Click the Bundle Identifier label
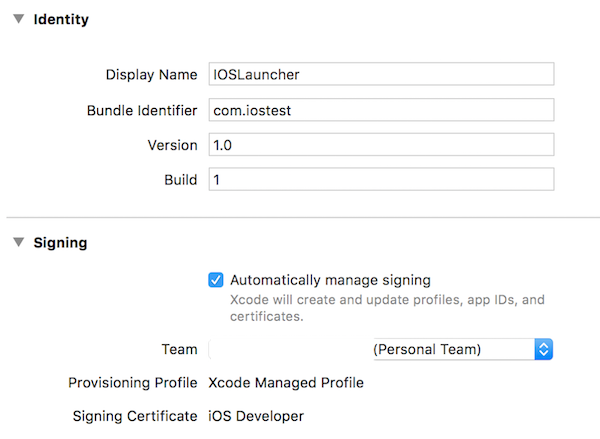This screenshot has width=600, height=439. pos(142,111)
